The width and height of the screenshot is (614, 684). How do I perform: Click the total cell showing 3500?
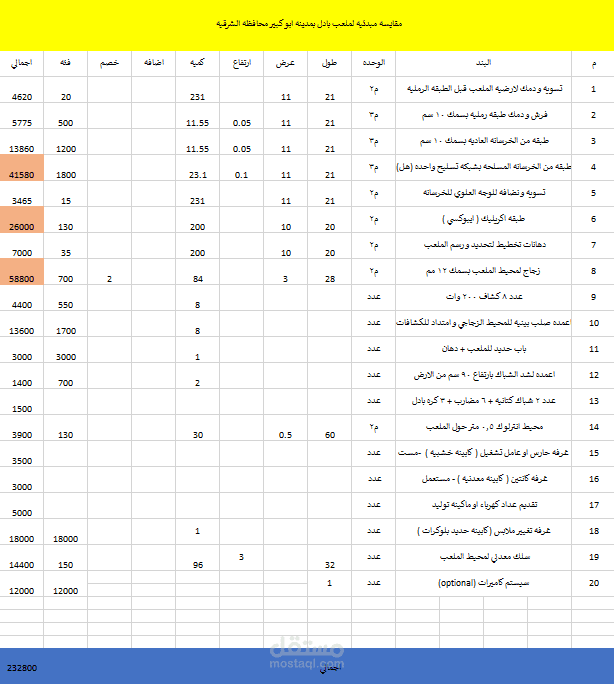click(22, 454)
